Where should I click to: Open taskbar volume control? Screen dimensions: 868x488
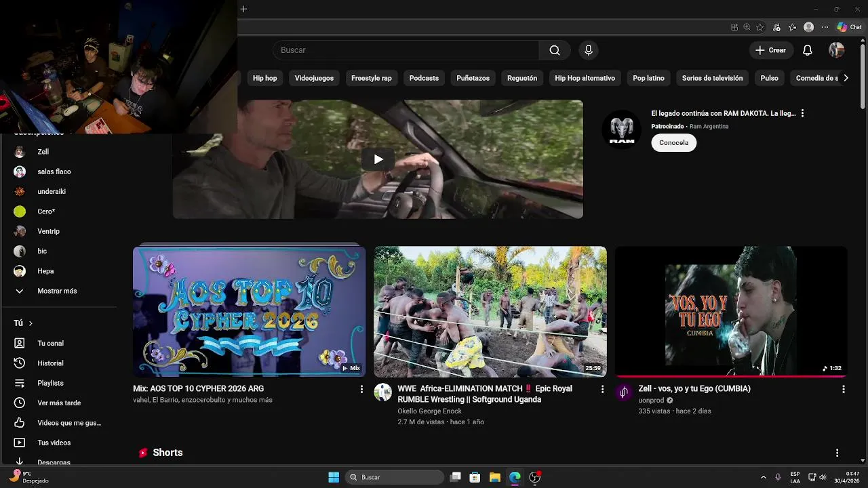(x=823, y=477)
